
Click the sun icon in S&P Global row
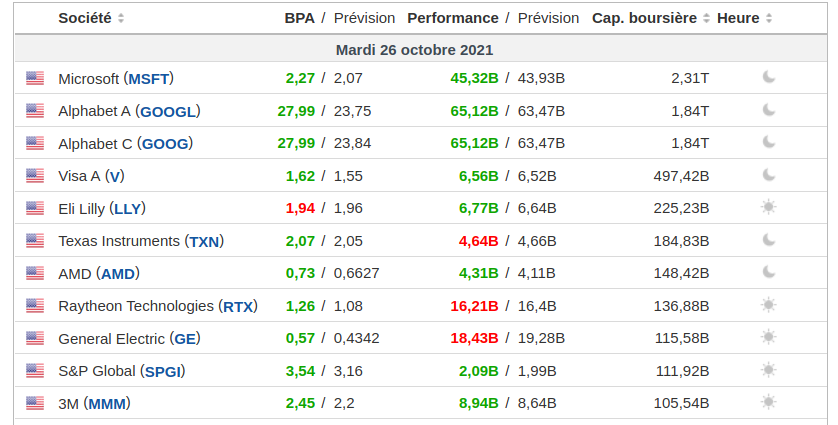point(768,370)
